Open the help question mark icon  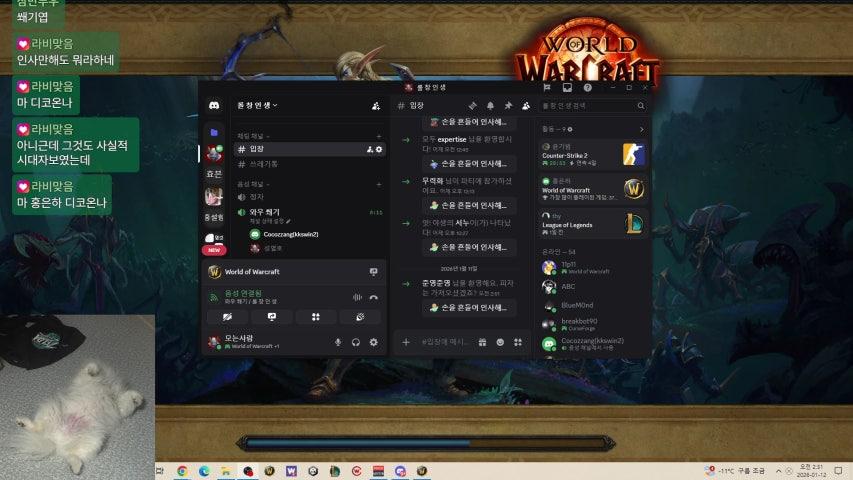(x=588, y=87)
